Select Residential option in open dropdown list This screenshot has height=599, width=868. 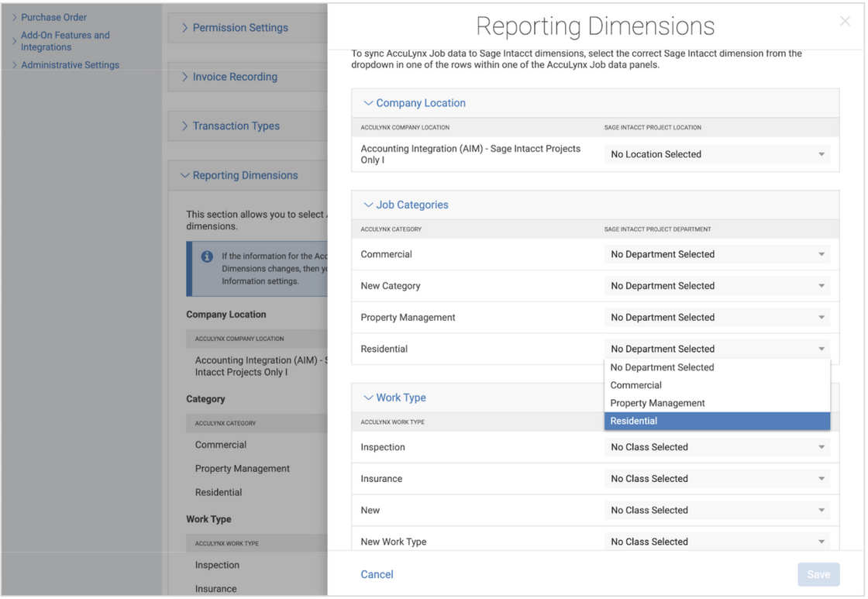pos(717,421)
